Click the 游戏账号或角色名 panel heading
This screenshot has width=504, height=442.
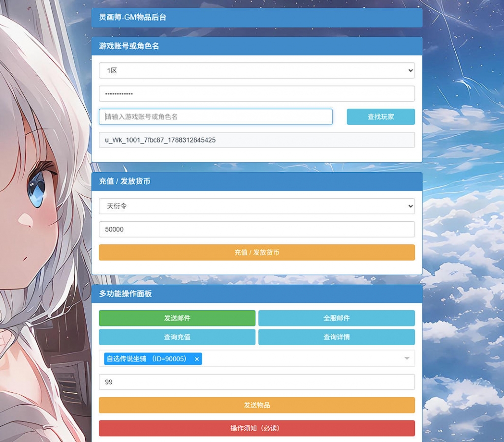pyautogui.click(x=256, y=46)
